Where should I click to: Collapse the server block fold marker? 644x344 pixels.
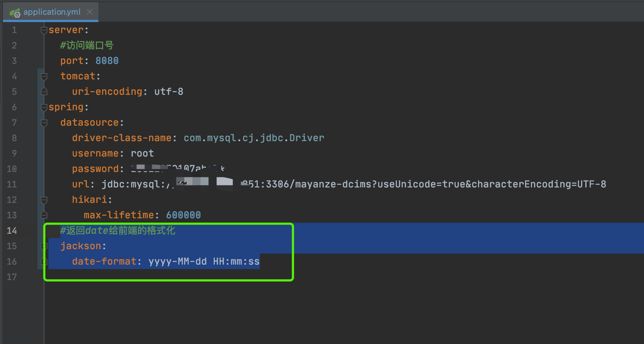pyautogui.click(x=44, y=30)
